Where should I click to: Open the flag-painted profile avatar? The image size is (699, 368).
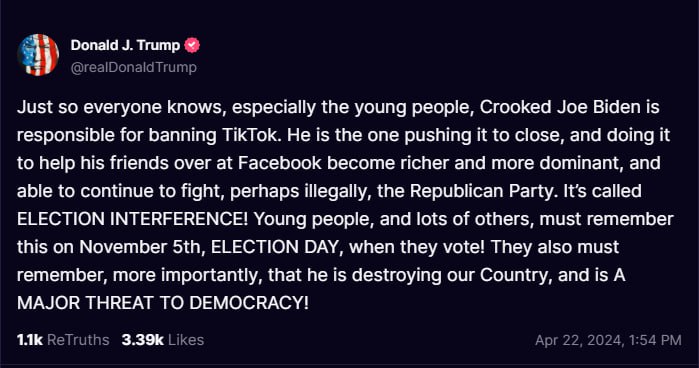pos(38,55)
